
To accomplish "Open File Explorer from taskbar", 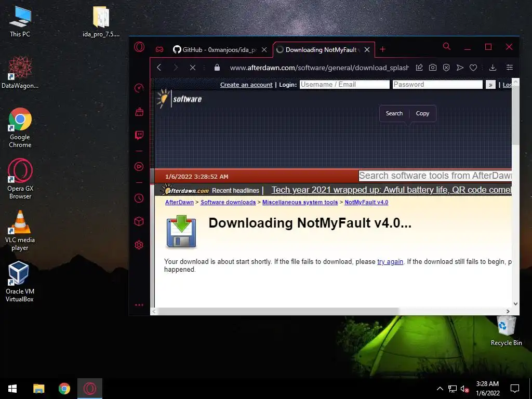I will (x=38, y=389).
